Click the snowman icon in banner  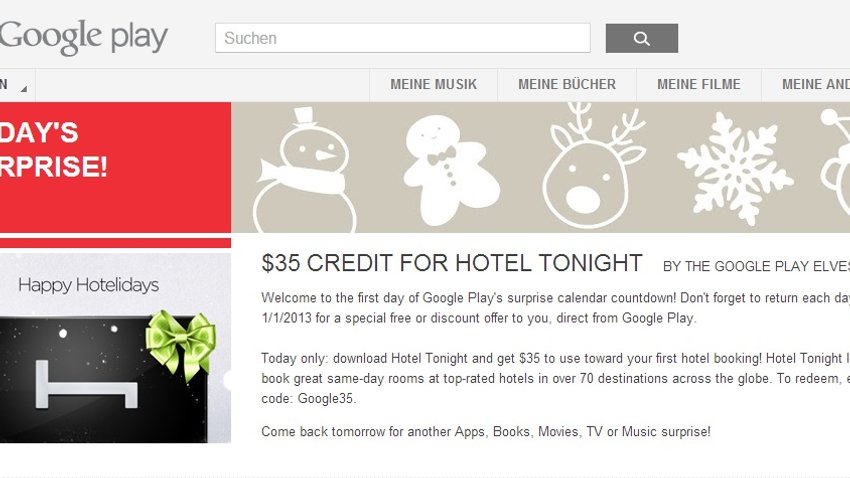304,170
